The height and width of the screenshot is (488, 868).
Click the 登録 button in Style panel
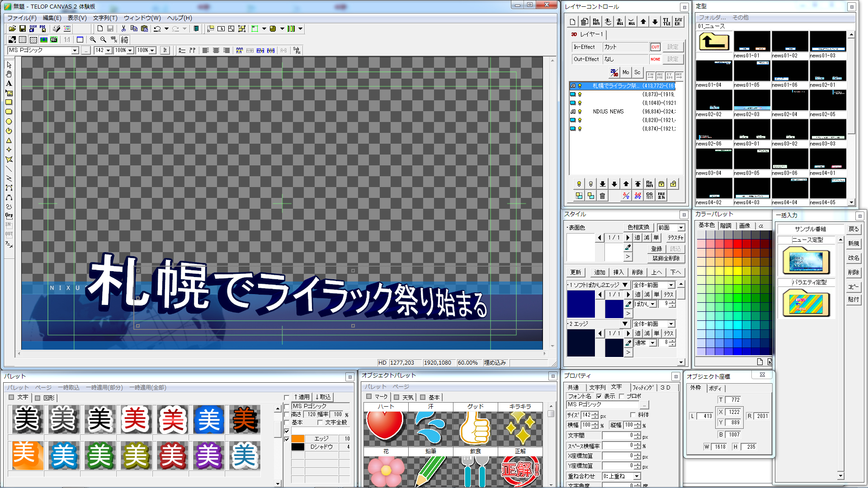(656, 249)
